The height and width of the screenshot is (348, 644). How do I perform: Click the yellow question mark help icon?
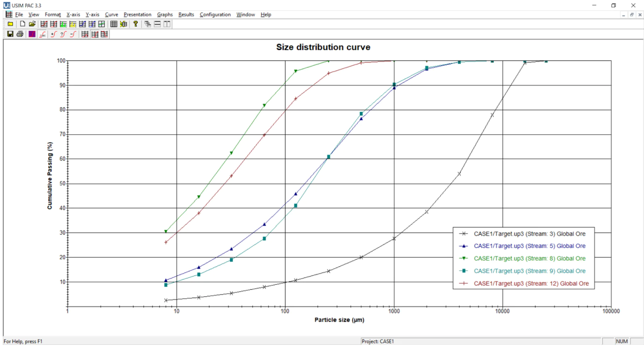(135, 24)
